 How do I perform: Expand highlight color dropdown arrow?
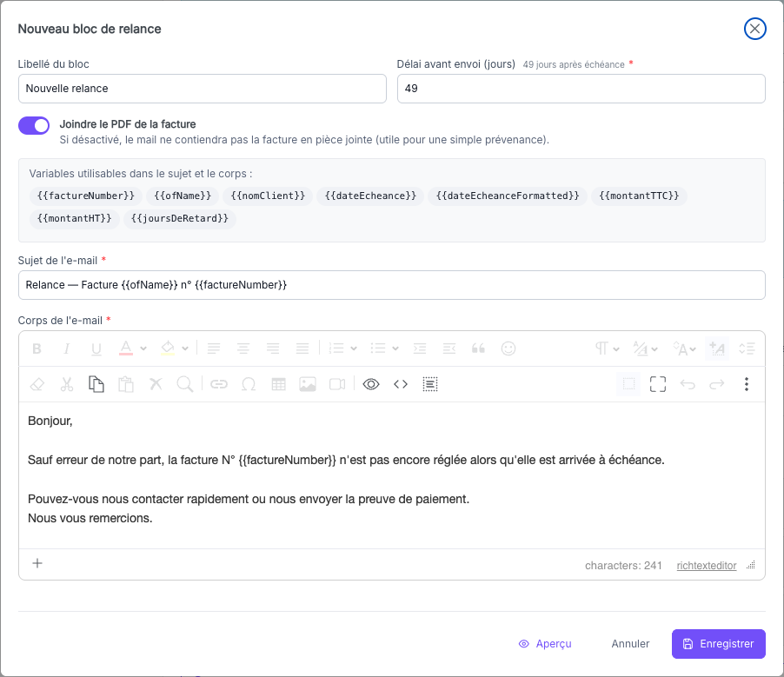185,348
